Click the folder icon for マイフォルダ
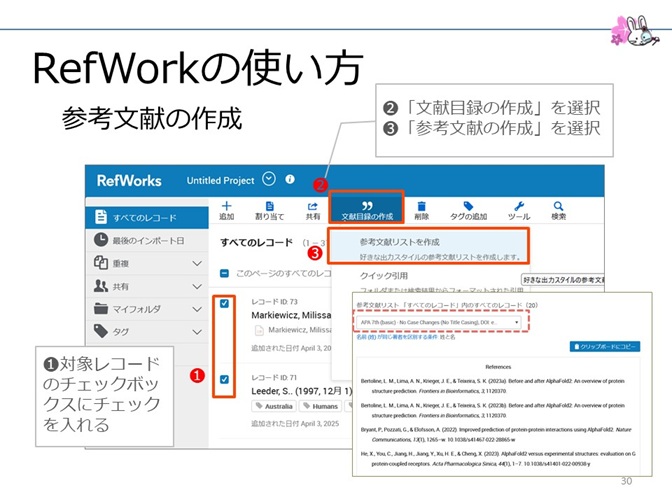Image resolution: width=672 pixels, height=504 pixels. (x=101, y=308)
